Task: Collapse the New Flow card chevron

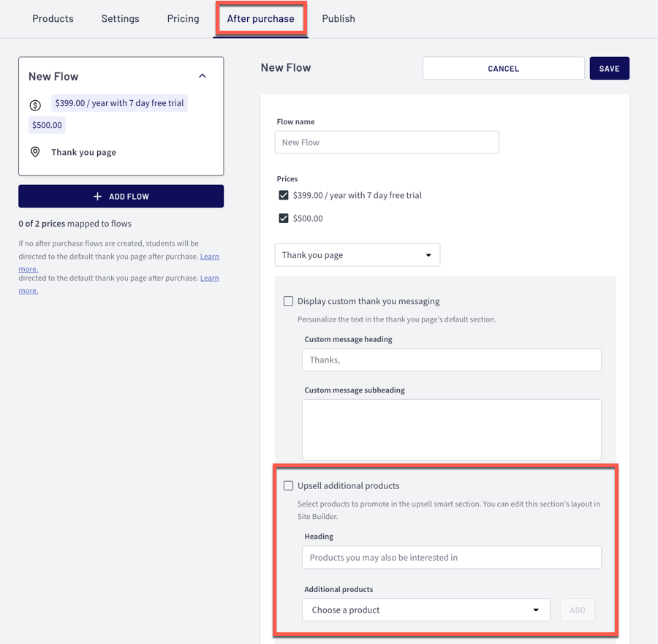Action: pos(203,76)
